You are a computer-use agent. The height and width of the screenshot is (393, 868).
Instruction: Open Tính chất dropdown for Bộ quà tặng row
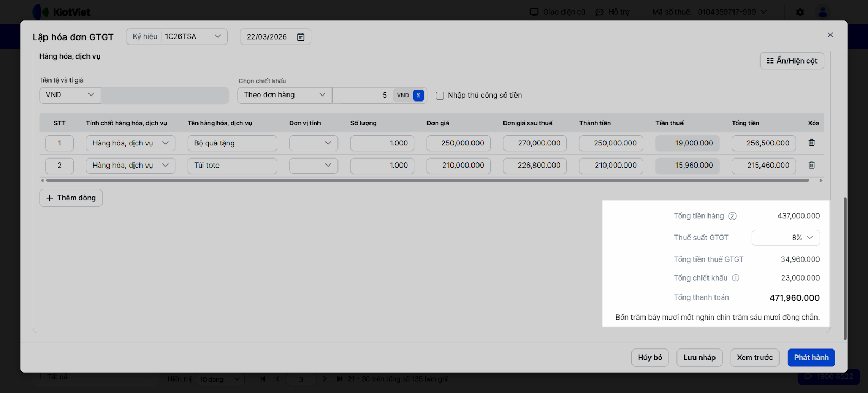(x=130, y=143)
